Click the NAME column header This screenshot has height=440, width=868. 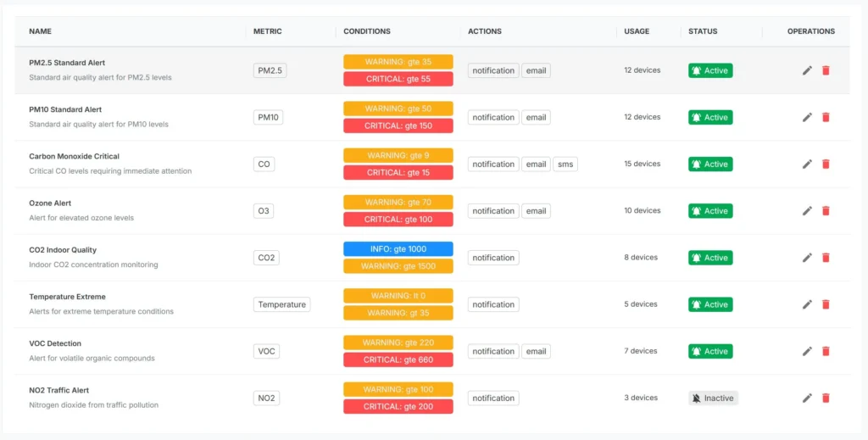[x=41, y=31]
